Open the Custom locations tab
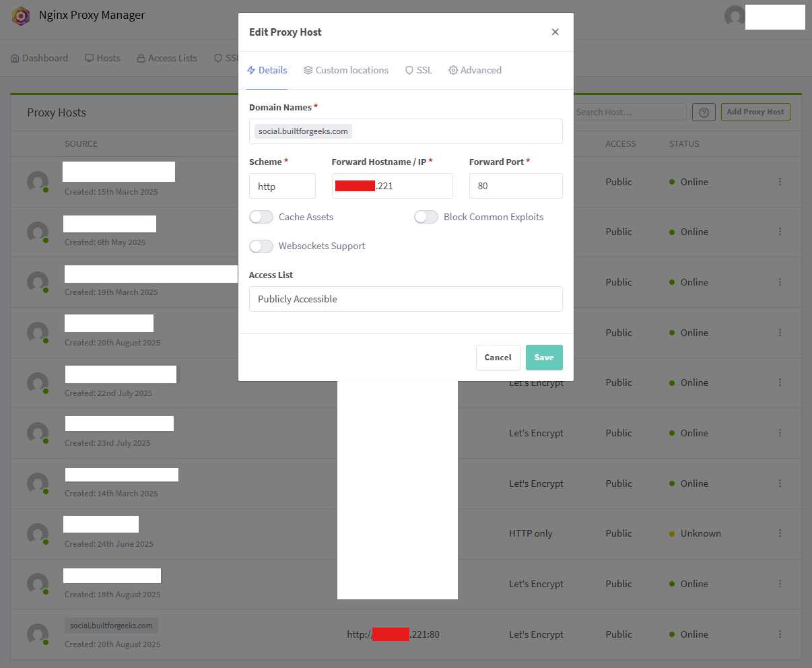The image size is (812, 668). (x=346, y=70)
